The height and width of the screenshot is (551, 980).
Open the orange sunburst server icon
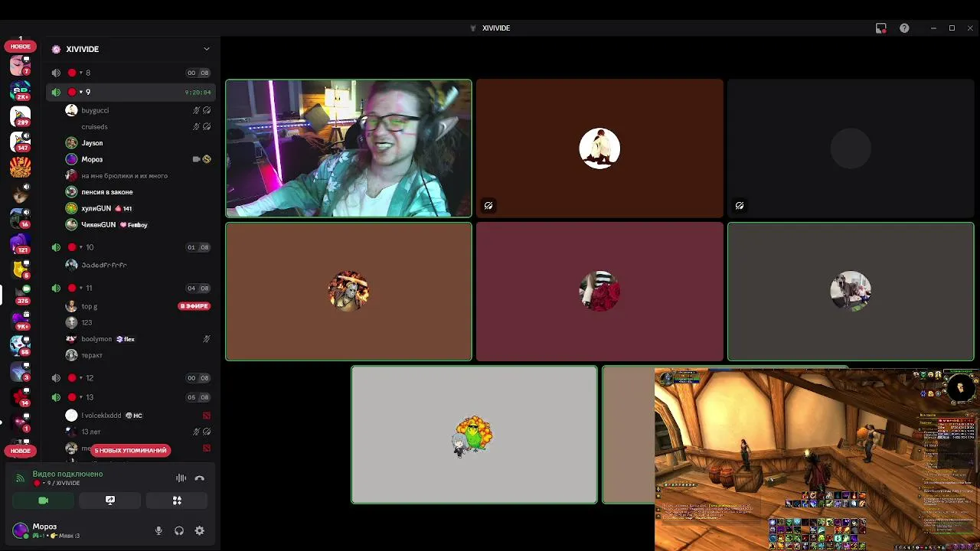click(21, 167)
